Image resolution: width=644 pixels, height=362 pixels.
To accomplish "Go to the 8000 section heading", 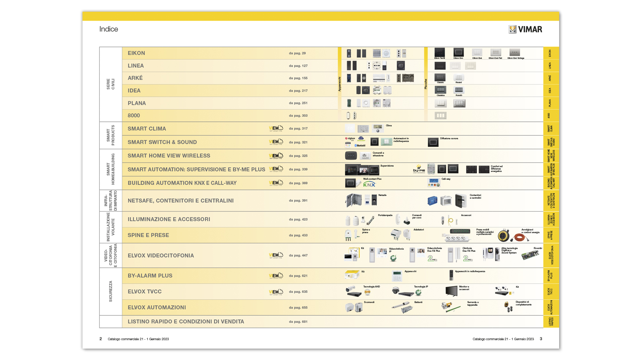I will [134, 115].
